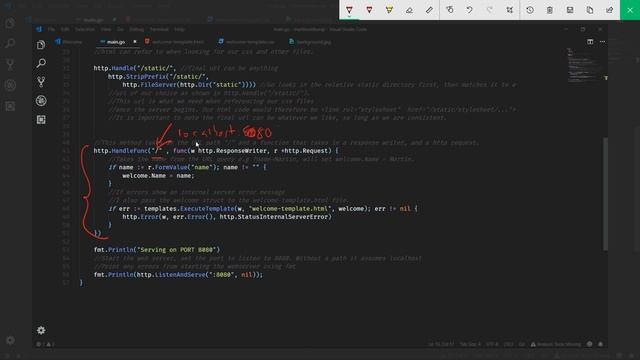Click the http.FileServer(http.Dir("static")) text

189,84
